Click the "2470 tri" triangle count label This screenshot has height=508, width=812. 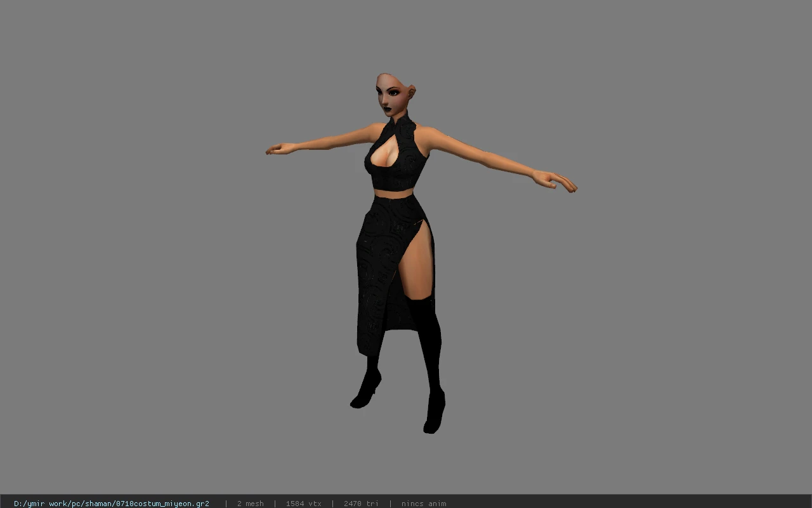pos(361,504)
